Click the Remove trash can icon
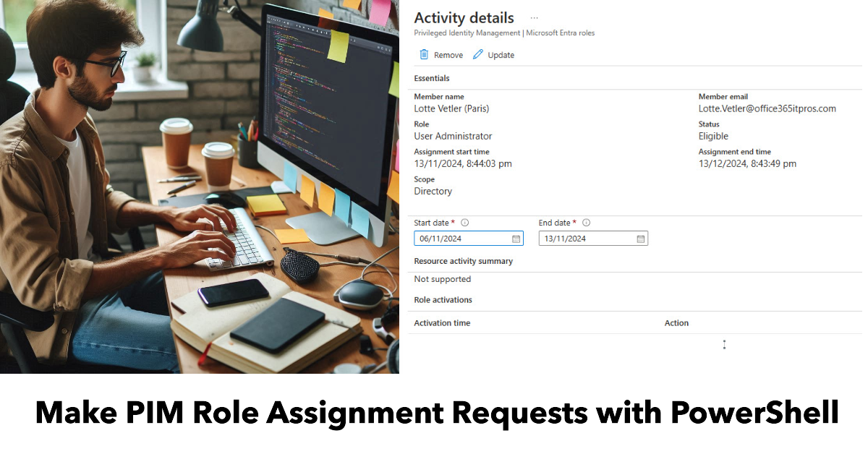Screen dimensions: 868x454 point(425,55)
